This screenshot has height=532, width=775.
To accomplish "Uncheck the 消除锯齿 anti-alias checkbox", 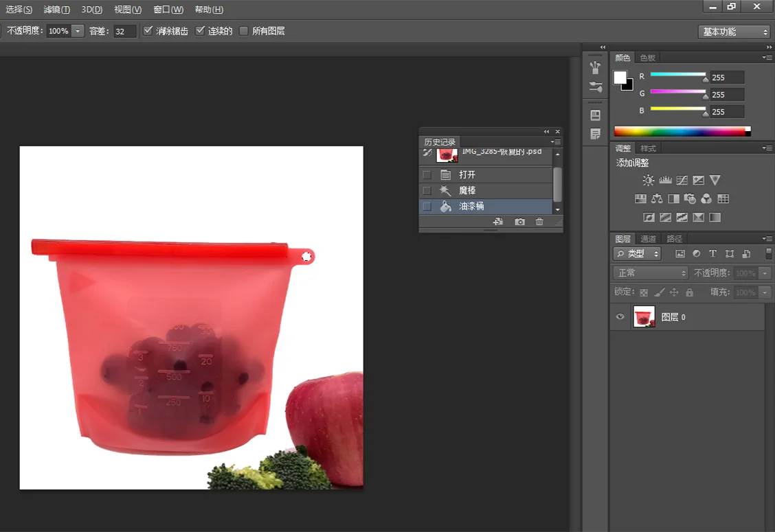I will click(148, 31).
